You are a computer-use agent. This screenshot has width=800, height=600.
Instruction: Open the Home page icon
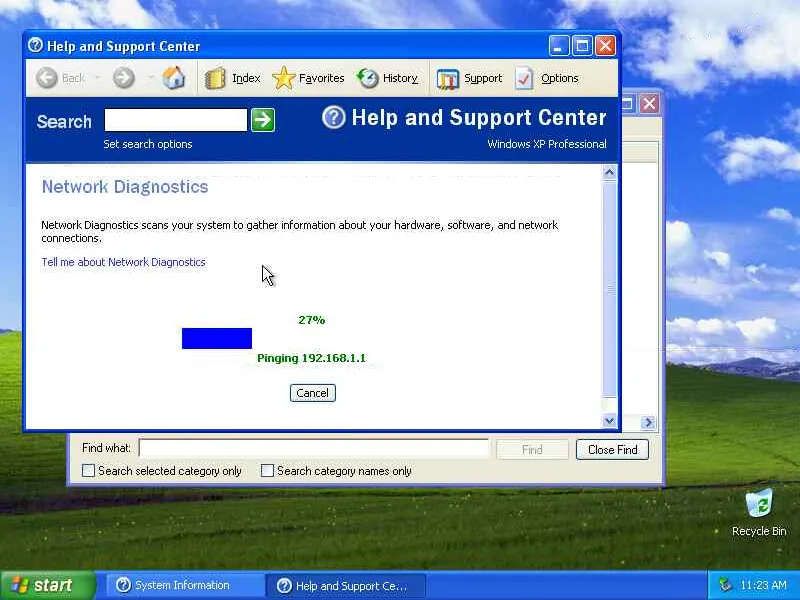pyautogui.click(x=173, y=78)
